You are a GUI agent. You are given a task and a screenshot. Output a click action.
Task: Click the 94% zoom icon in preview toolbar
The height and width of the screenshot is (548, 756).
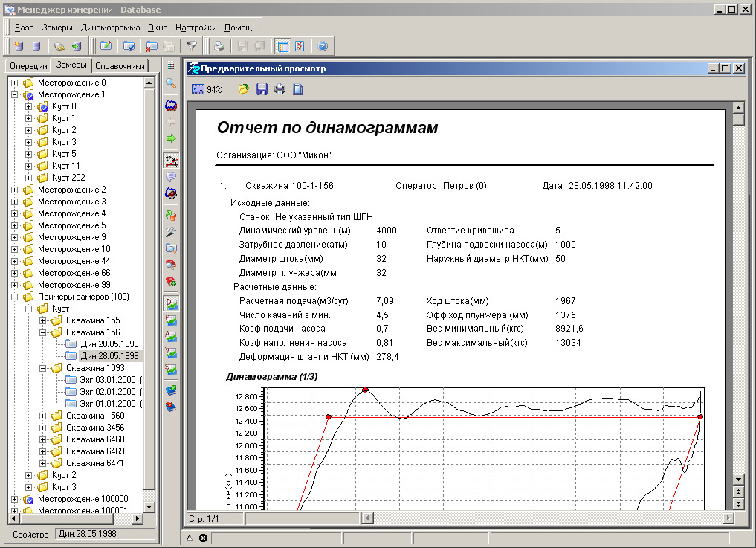198,89
